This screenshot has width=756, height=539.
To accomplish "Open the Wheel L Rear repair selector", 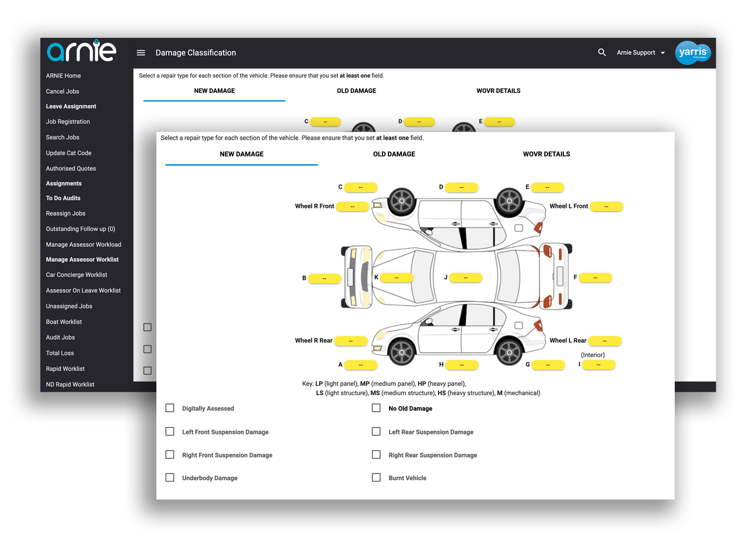I will (x=605, y=341).
